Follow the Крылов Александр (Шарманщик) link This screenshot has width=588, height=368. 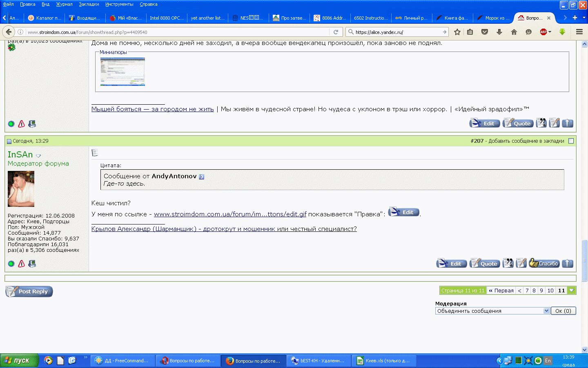[x=224, y=229]
